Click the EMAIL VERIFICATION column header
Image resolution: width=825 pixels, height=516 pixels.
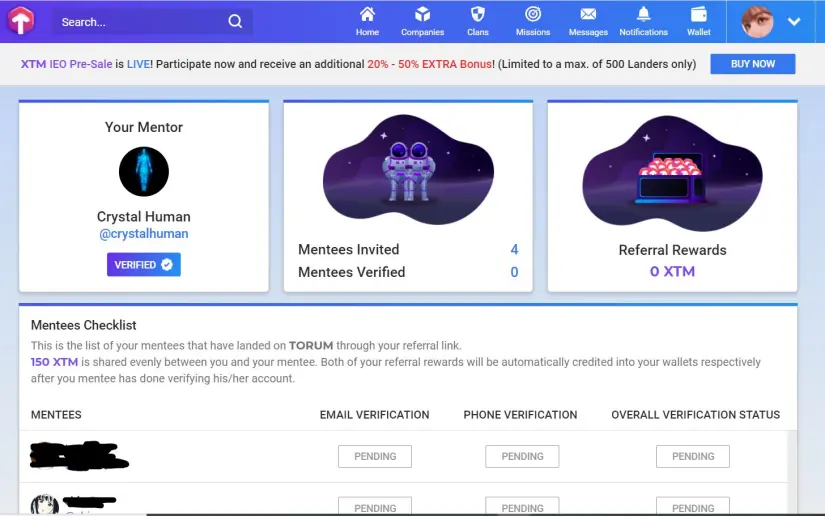coord(374,415)
